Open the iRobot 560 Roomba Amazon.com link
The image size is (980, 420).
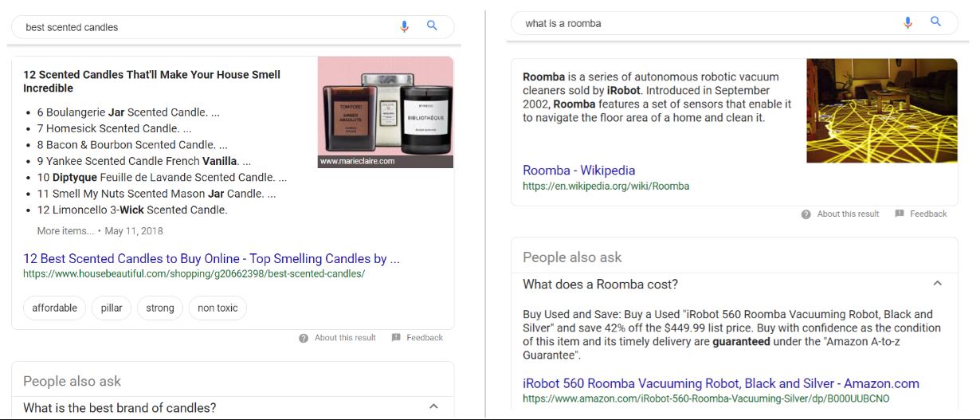[721, 383]
